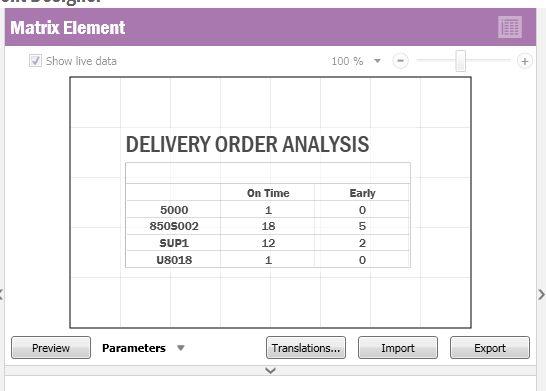Click the On Time value 12
The image size is (546, 391).
tap(268, 243)
